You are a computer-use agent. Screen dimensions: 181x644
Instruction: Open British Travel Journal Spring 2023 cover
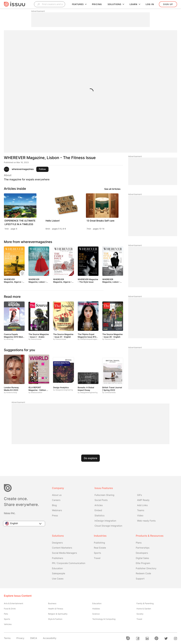pyautogui.click(x=113, y=371)
